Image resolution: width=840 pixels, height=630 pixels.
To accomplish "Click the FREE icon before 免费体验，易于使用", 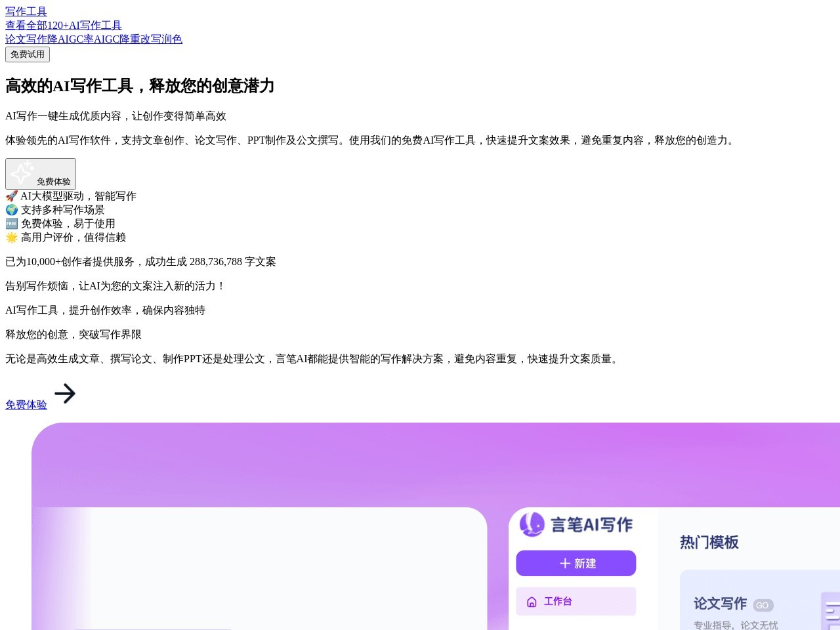I will 11,223.
